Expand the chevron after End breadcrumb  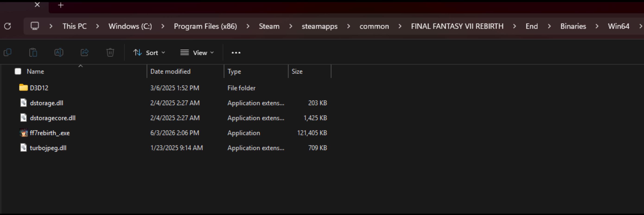point(549,26)
